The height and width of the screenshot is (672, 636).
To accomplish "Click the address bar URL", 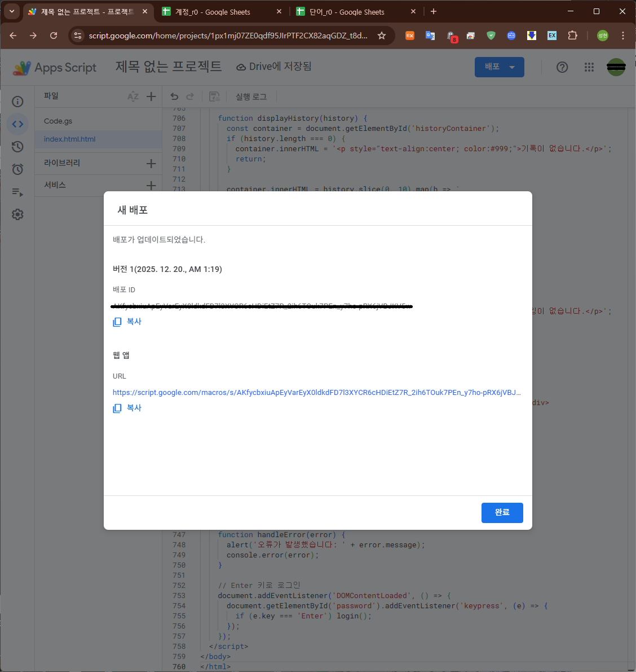I will [228, 36].
